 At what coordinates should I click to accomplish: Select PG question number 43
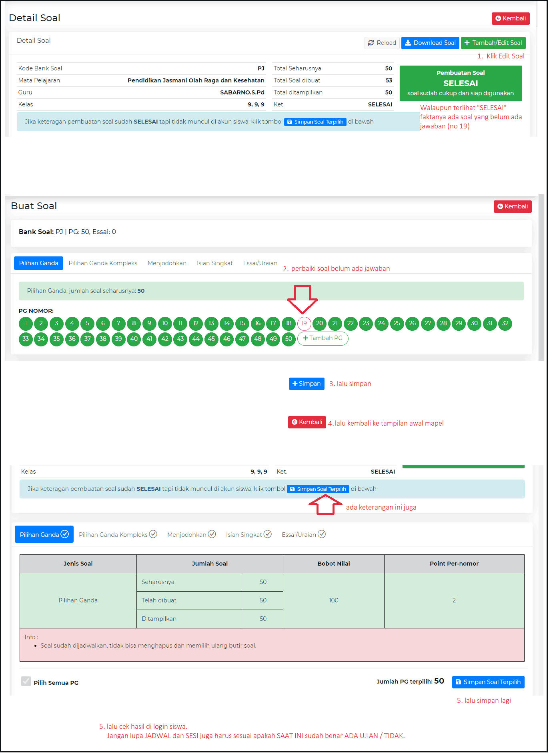(x=181, y=340)
